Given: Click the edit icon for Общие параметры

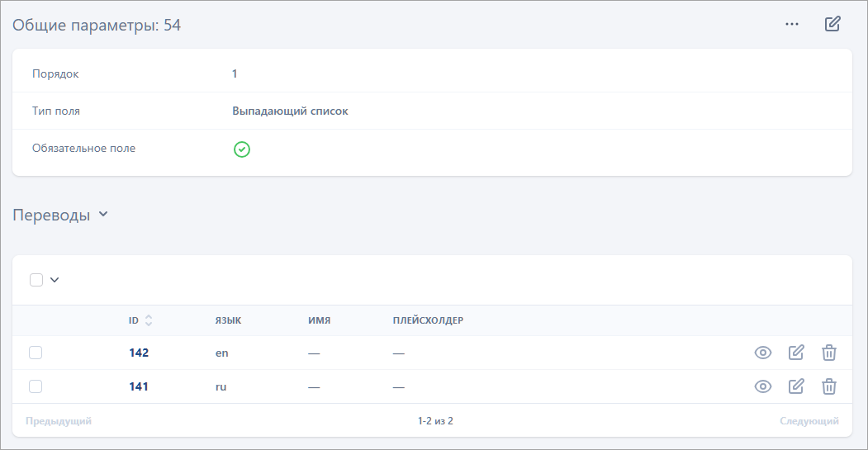Looking at the screenshot, I should tap(832, 24).
